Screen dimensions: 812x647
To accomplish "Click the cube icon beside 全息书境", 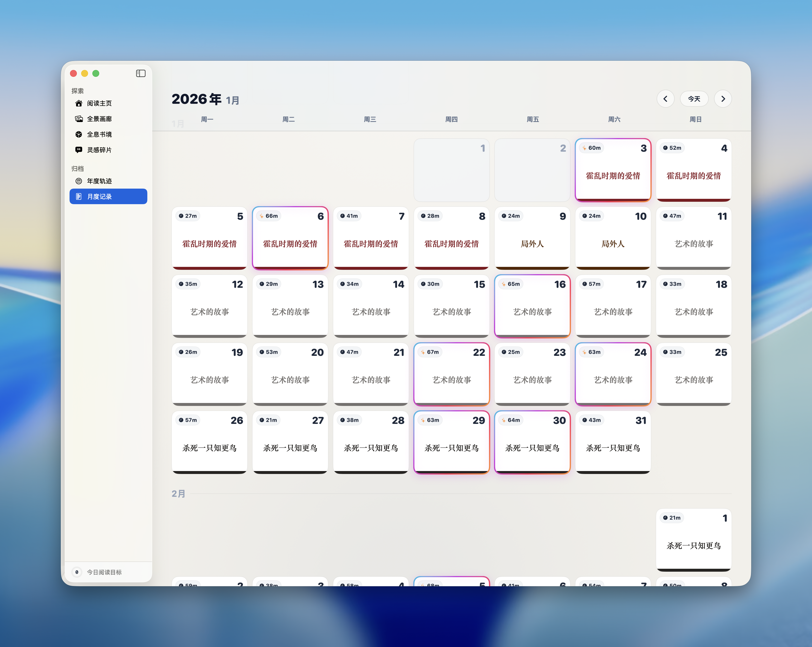I will point(79,134).
